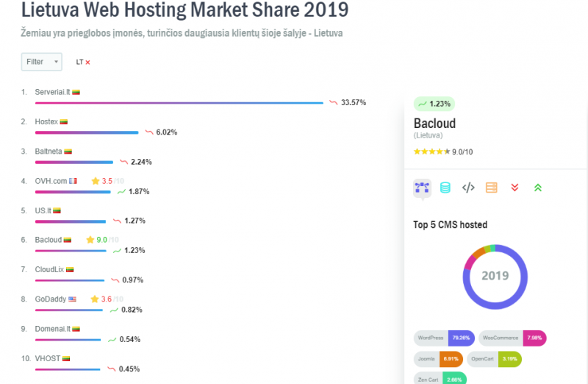Select the cyan database tab icon

tap(445, 188)
